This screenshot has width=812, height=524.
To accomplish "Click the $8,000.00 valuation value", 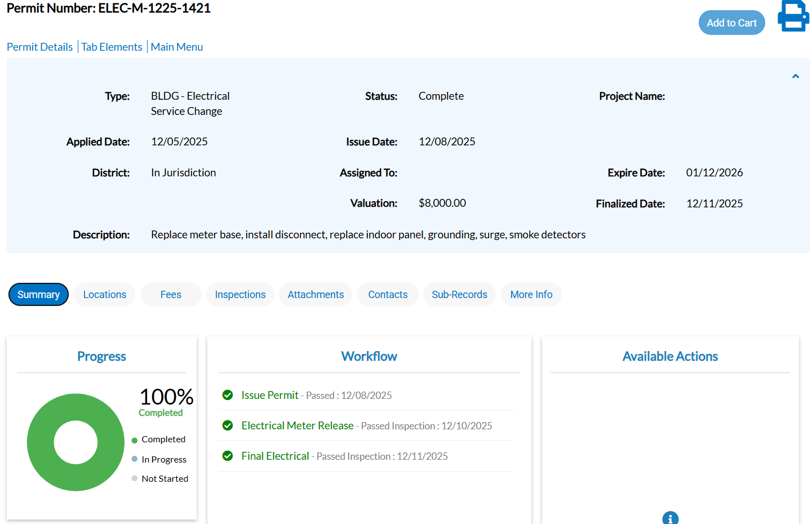I will pyautogui.click(x=442, y=203).
